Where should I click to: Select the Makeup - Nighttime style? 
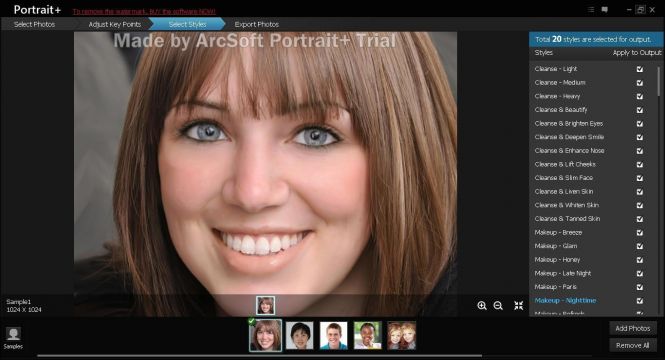(565, 300)
